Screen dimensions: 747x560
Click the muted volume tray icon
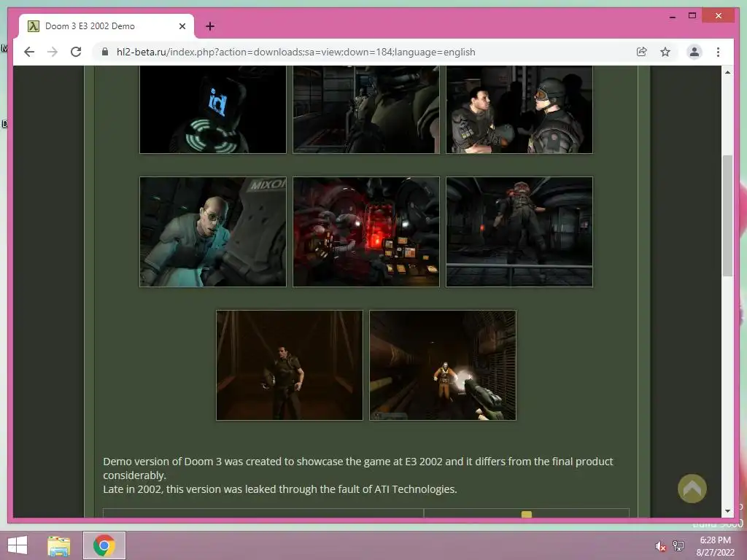pyautogui.click(x=660, y=547)
